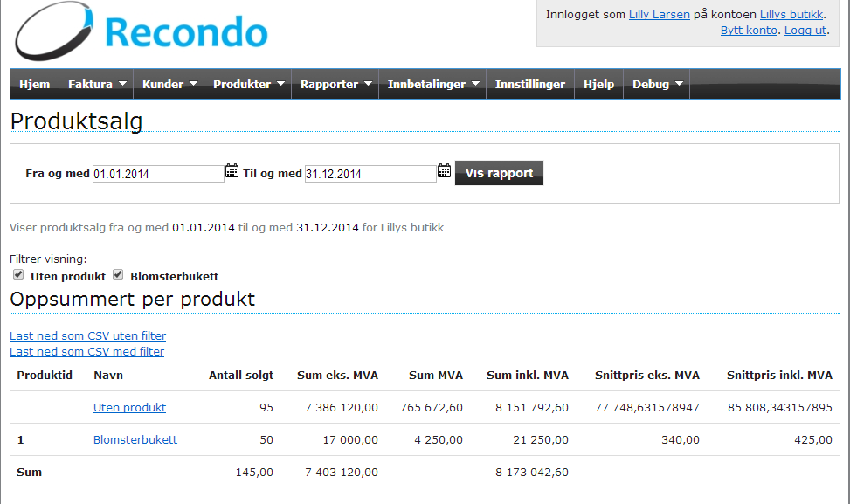Open calendar picker for 'Til og med' date
This screenshot has width=850, height=504.
[444, 171]
